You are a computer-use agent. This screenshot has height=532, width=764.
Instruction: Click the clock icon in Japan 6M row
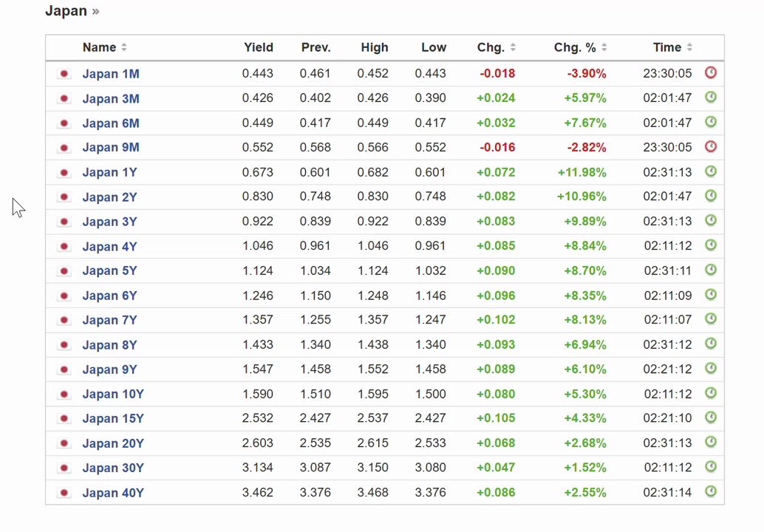(711, 122)
